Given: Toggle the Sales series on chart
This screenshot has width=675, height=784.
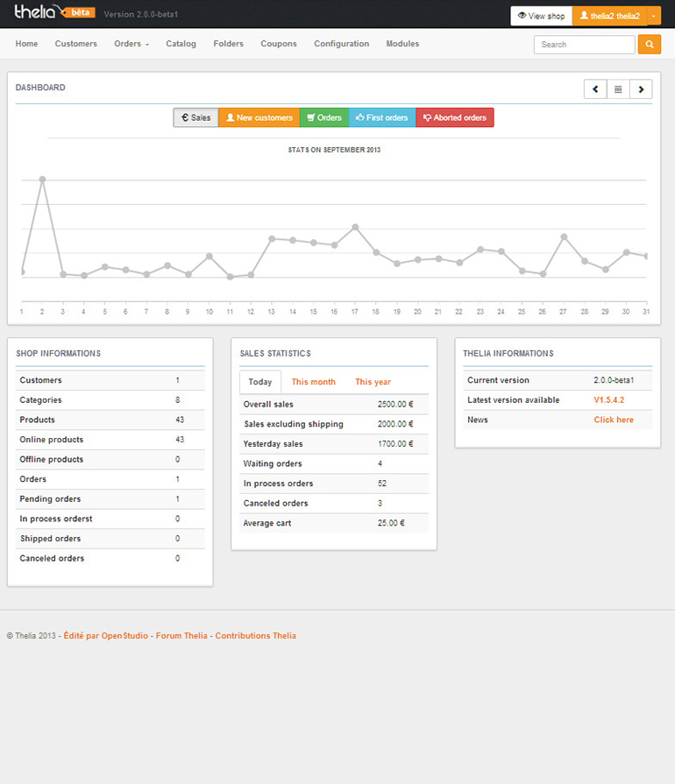Looking at the screenshot, I should pos(195,117).
